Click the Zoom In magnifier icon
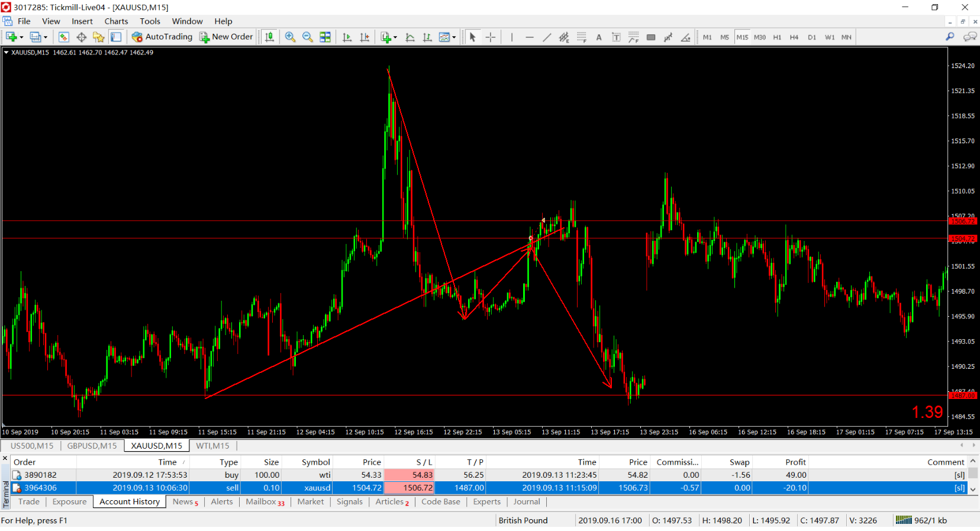Screen dimensions: 980x531 290,37
